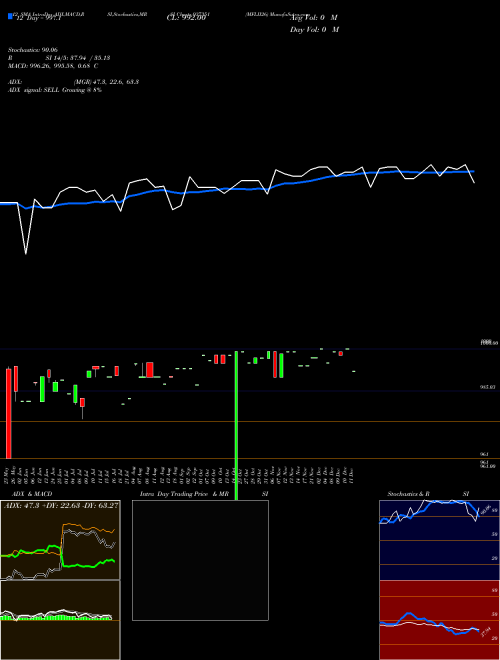
Task: Select the '12 Day = 997.1' label
Action: [39, 19]
